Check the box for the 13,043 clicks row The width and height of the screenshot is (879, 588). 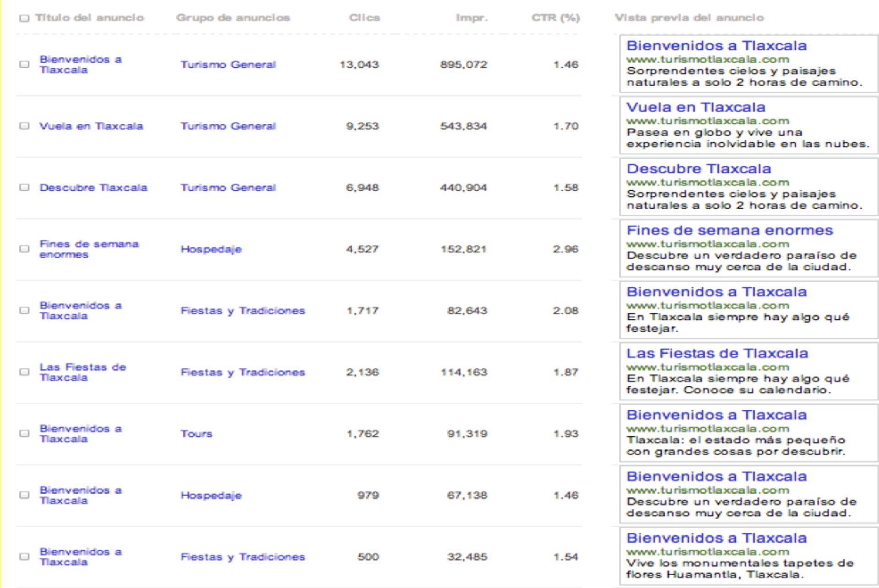click(x=24, y=65)
